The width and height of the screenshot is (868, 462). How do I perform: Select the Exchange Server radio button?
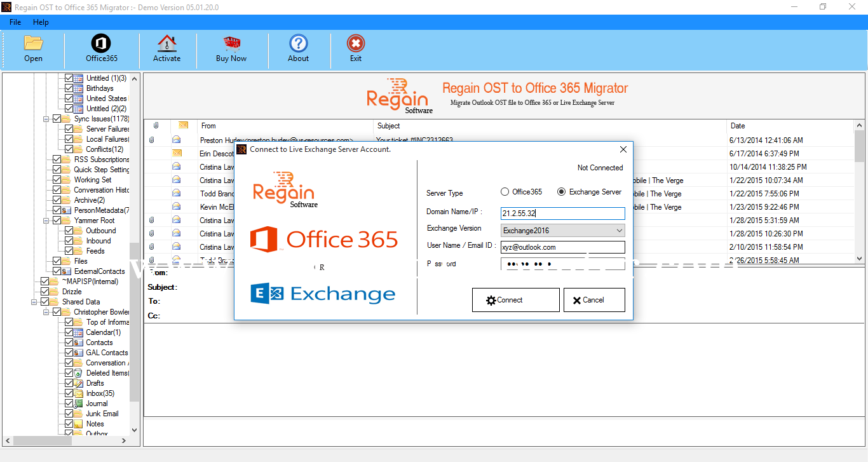[561, 192]
